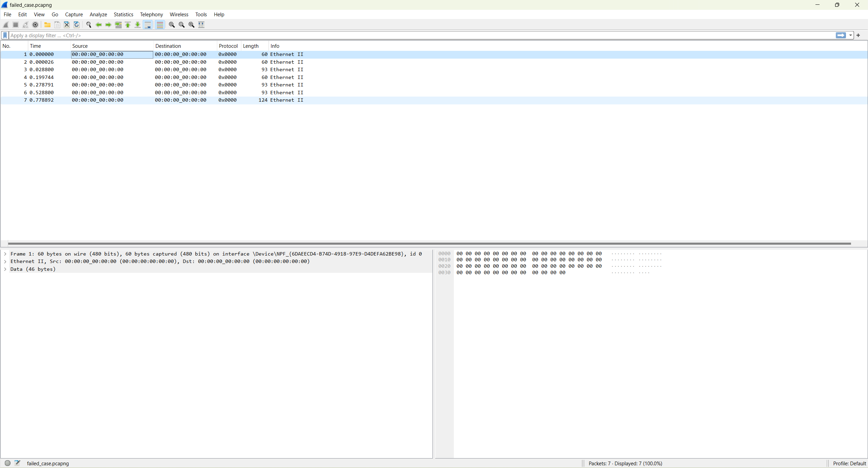Viewport: 868px width, 468px height.
Task: Select packet number 7 in the list
Action: pos(136,100)
